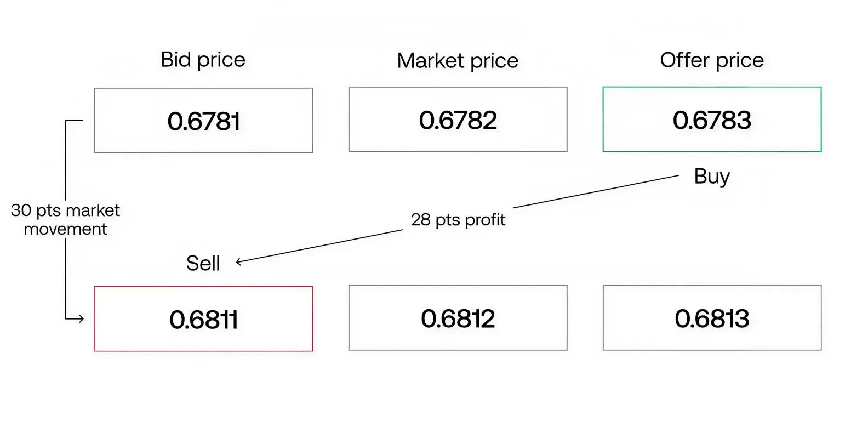Click the diagonal line below Buy label
This screenshot has width=868, height=421.
tap(596, 192)
